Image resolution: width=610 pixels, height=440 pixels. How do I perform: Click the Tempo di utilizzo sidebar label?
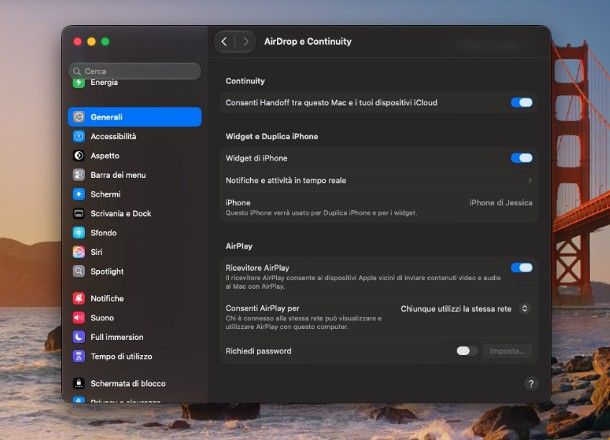click(121, 356)
